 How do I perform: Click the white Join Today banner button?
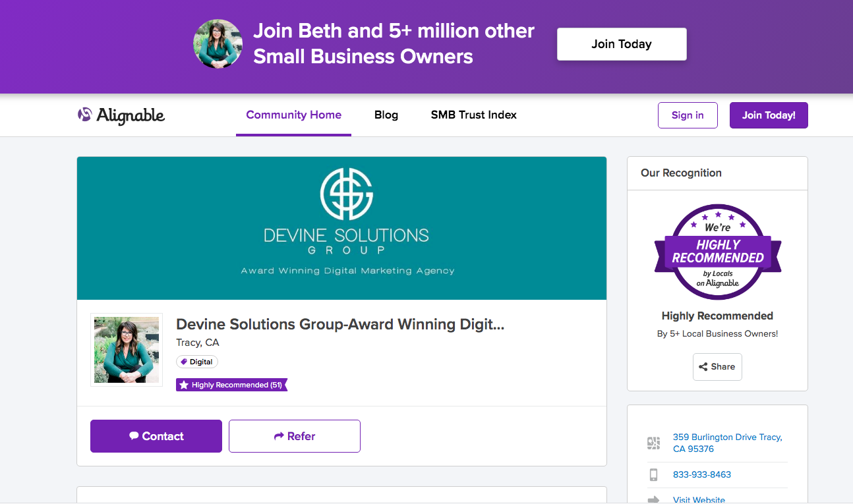point(622,44)
